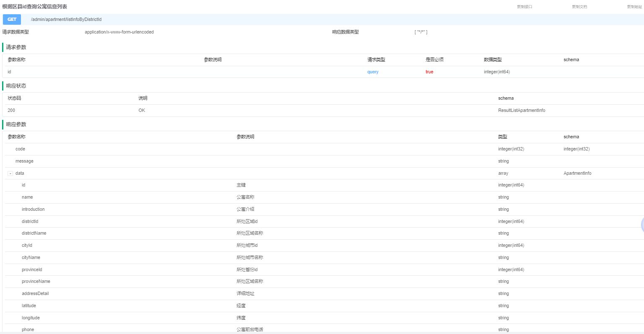Click the name parameter row
Viewport: 644px width, 334px height.
click(325, 197)
